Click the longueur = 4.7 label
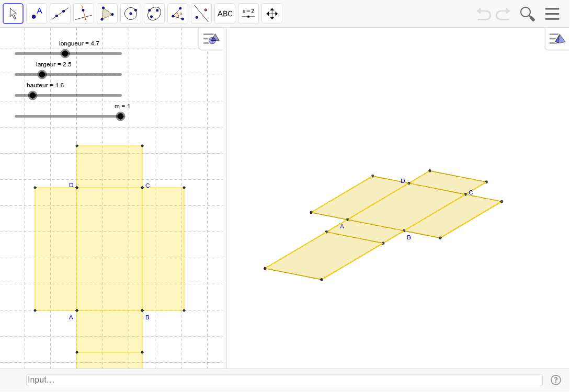Screen dimensions: 570x392 [79, 43]
